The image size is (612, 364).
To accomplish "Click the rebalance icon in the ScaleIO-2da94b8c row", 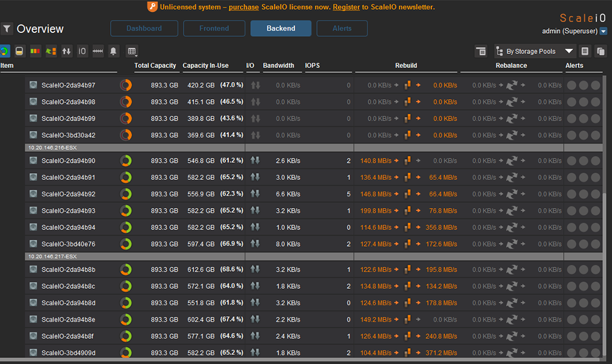I will click(x=512, y=286).
